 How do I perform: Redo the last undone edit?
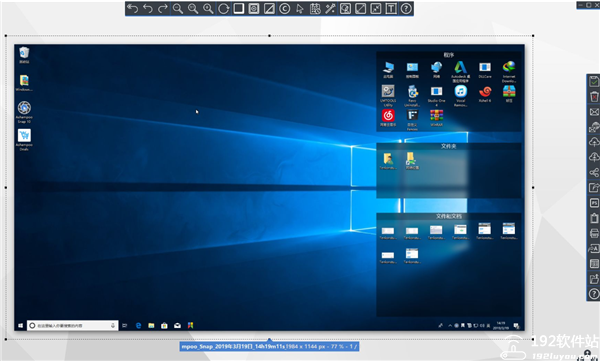(x=163, y=8)
